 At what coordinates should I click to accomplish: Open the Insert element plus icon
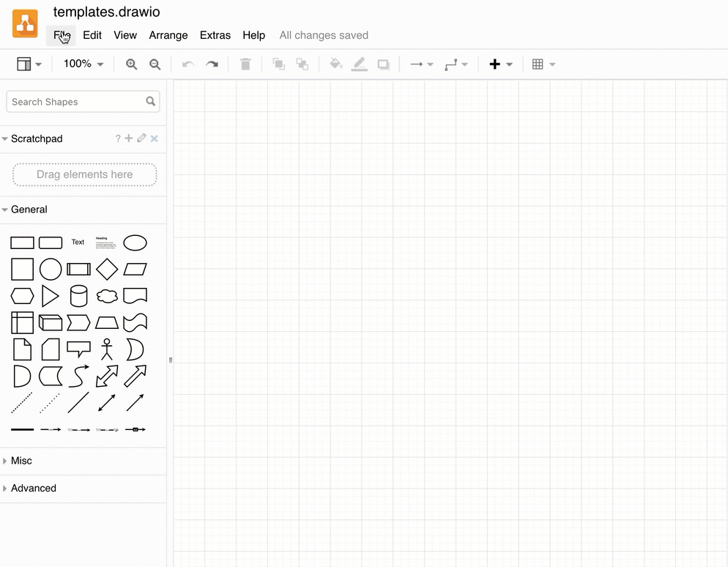coord(494,64)
